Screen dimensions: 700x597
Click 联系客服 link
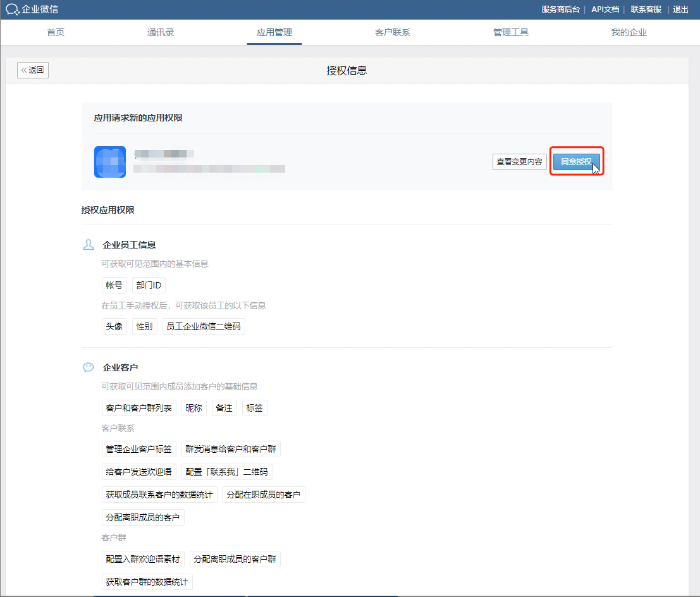[646, 9]
